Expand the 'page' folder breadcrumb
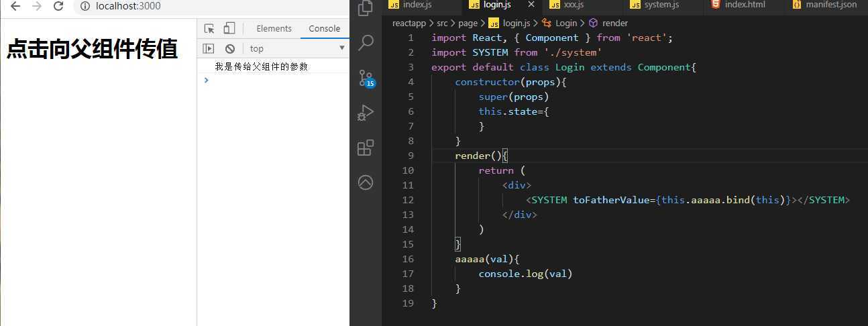 [x=468, y=23]
